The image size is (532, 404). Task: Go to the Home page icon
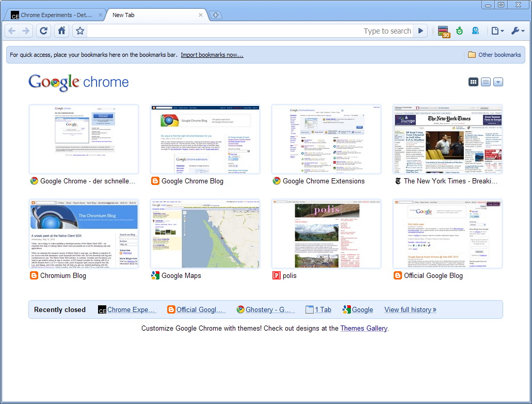61,31
